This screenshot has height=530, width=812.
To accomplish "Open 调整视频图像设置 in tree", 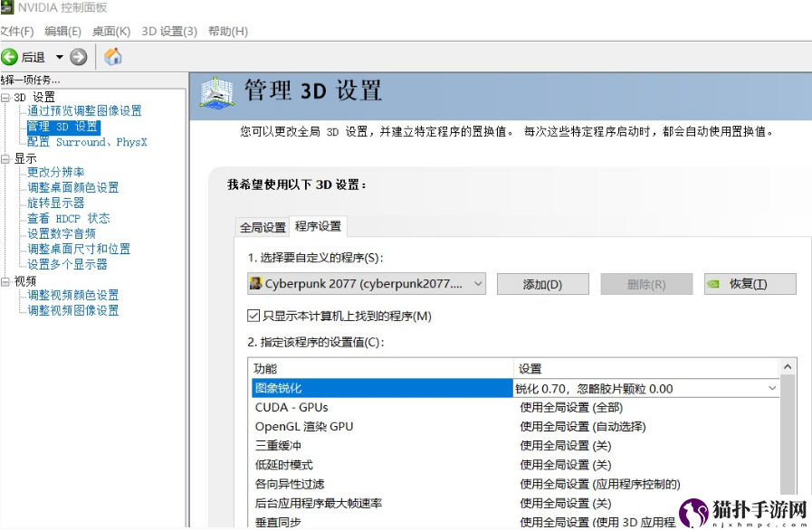I will point(73,310).
